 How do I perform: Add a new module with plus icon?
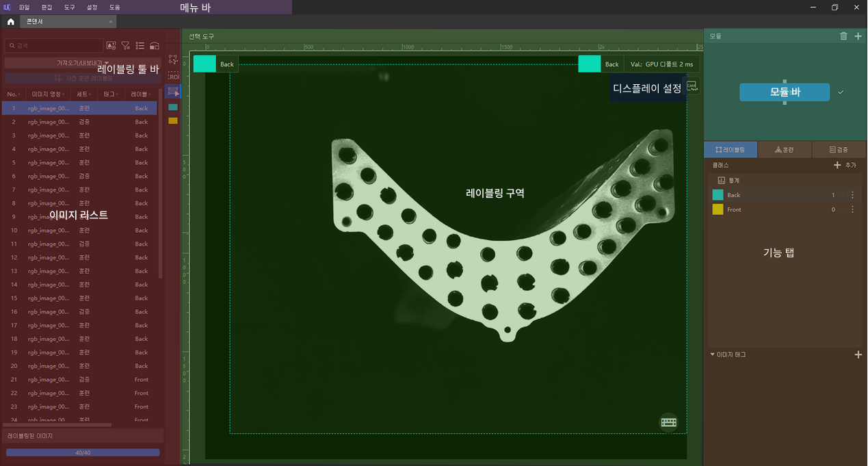point(858,36)
